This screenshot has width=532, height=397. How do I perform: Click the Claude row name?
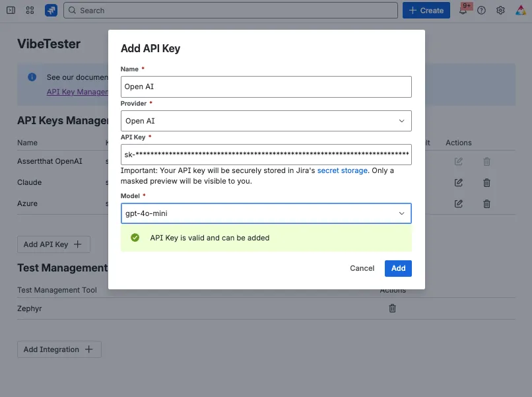[x=30, y=182]
